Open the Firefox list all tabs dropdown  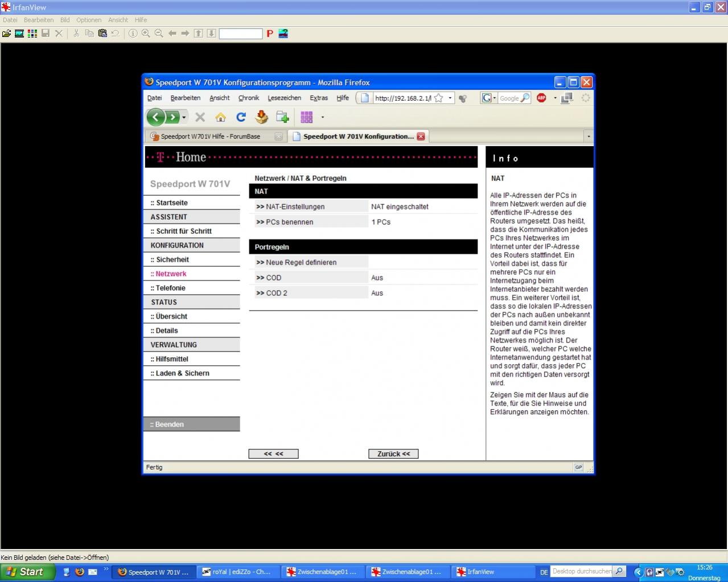coord(589,137)
